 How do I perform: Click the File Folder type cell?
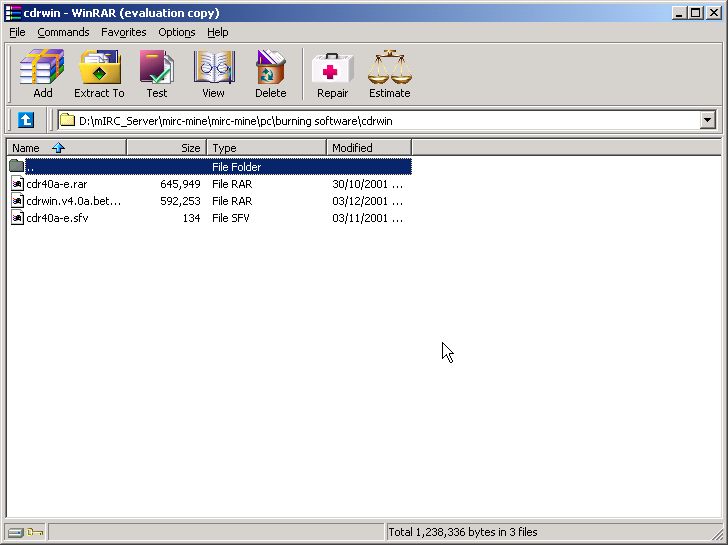(x=236, y=167)
